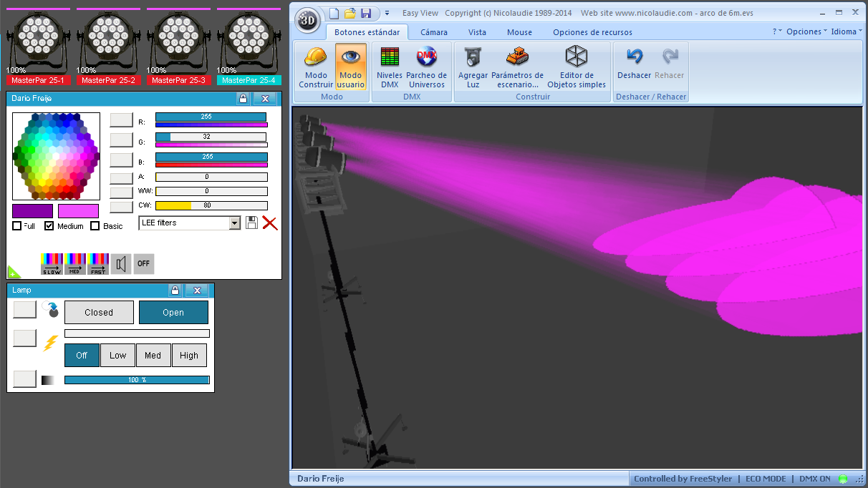
Task: Set strobe speed to High
Action: point(189,356)
